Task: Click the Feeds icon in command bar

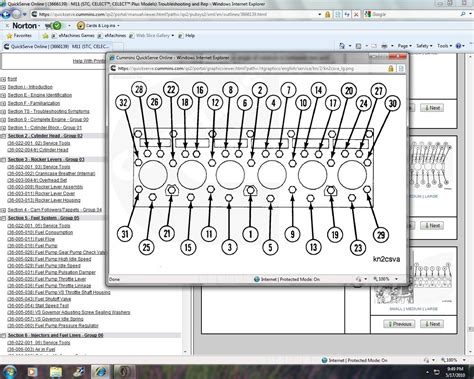Action: [x=358, y=46]
